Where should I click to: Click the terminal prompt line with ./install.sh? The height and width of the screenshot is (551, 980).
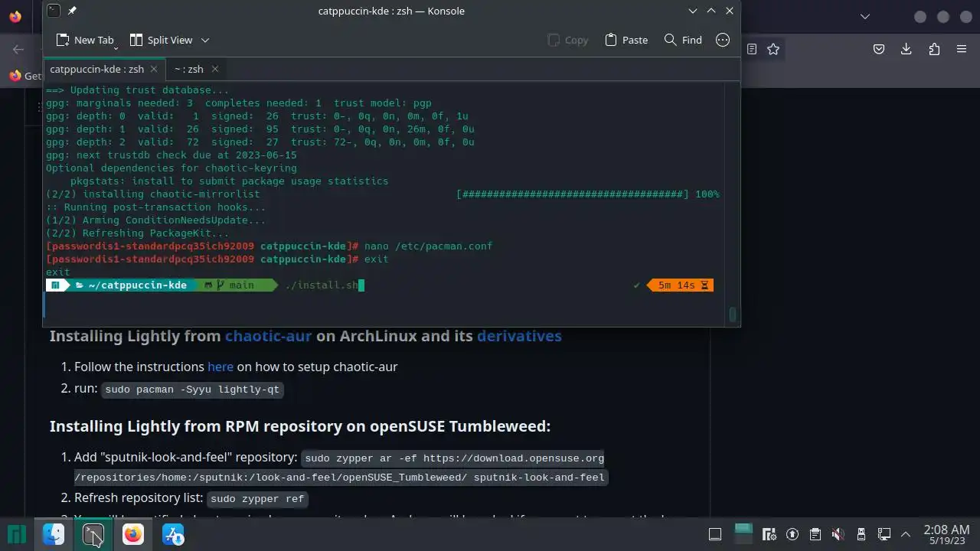(x=380, y=285)
